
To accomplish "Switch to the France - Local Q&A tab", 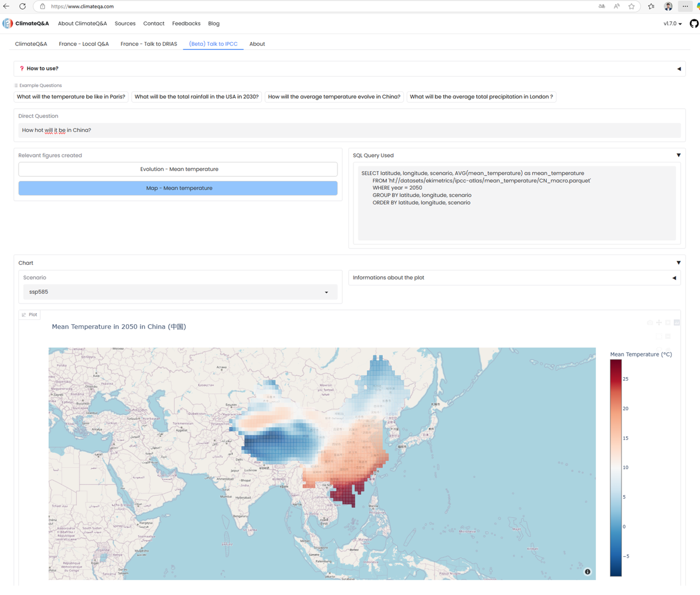I will point(84,44).
